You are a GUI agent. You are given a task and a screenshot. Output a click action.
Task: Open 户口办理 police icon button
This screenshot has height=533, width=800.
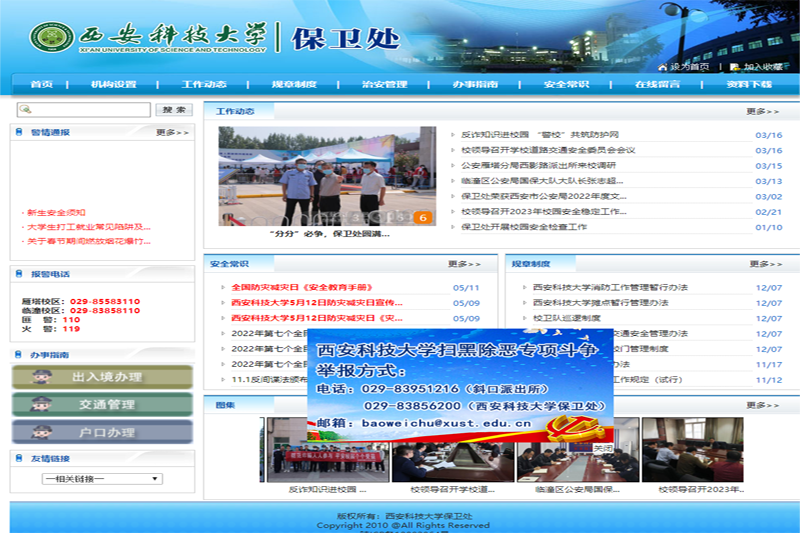click(x=101, y=432)
